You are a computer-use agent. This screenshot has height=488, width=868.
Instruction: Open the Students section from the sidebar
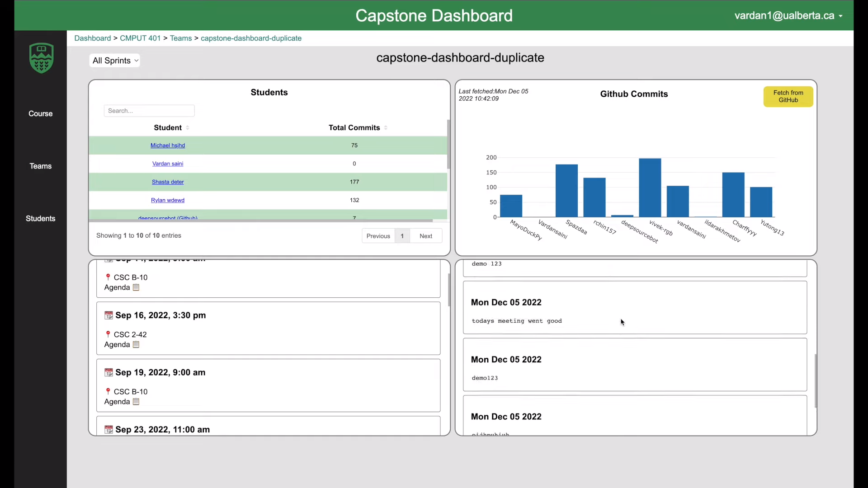pos(40,218)
